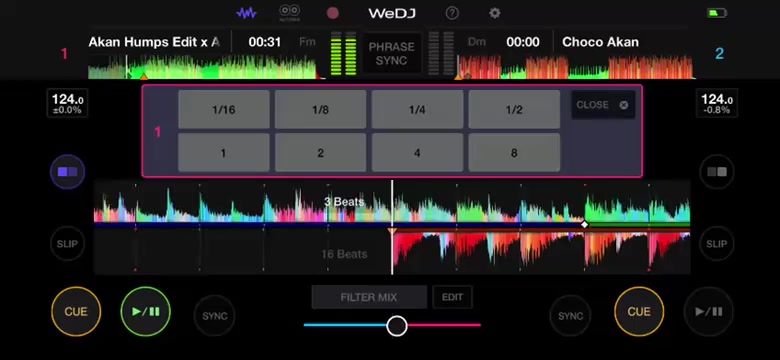Tap the PHRASE SYNC button

(391, 54)
